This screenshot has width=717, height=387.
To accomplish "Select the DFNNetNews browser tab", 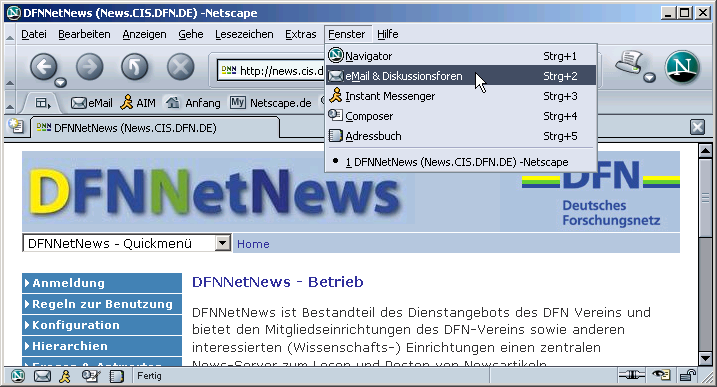I will pyautogui.click(x=155, y=128).
